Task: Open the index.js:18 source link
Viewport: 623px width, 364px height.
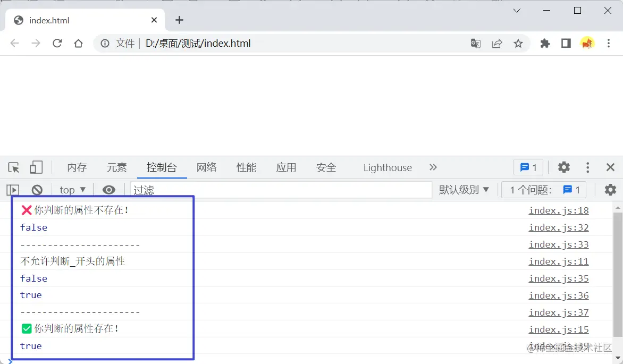Action: point(558,210)
